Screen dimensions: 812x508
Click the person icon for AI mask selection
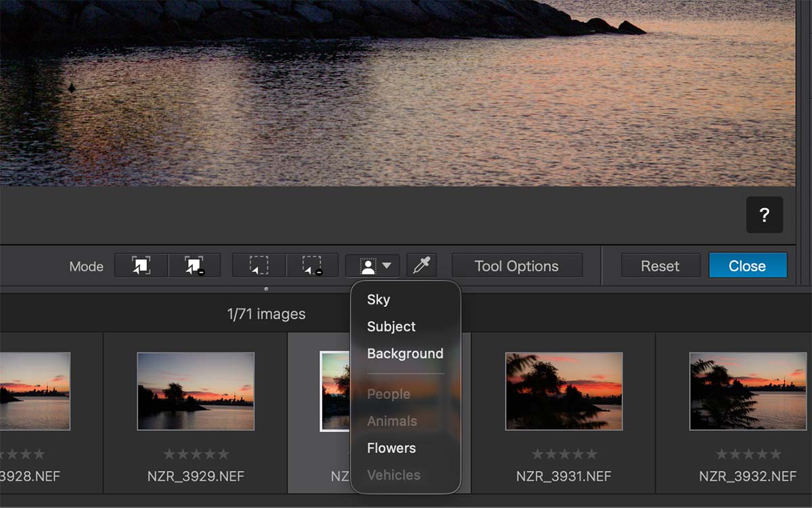[368, 266]
